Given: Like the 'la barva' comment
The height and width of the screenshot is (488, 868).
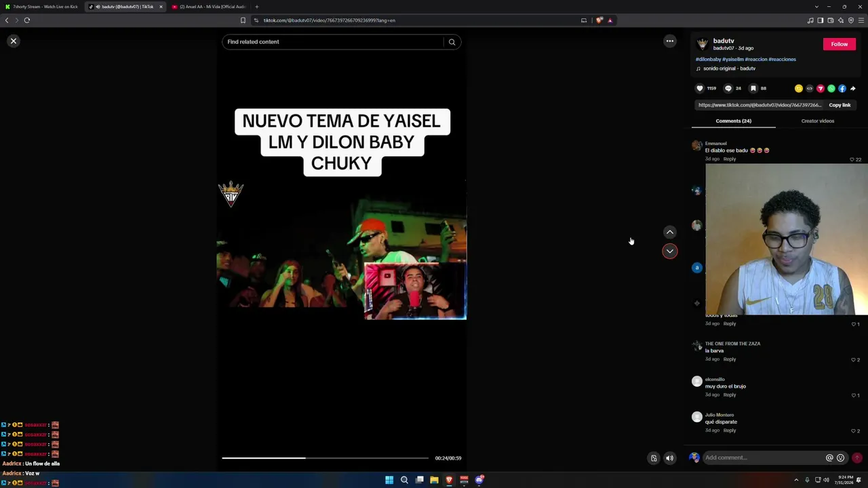Looking at the screenshot, I should point(853,360).
